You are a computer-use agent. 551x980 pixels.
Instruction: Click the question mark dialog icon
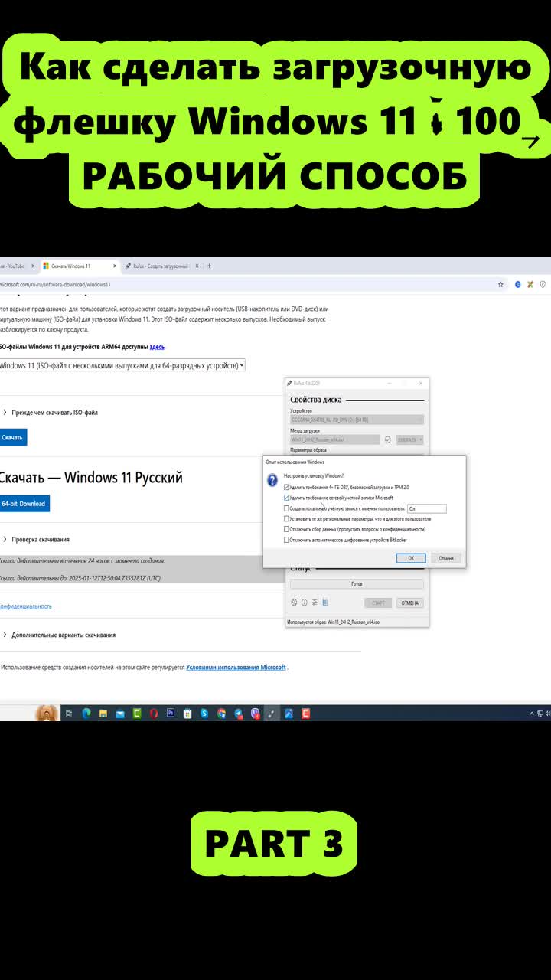[x=272, y=481]
